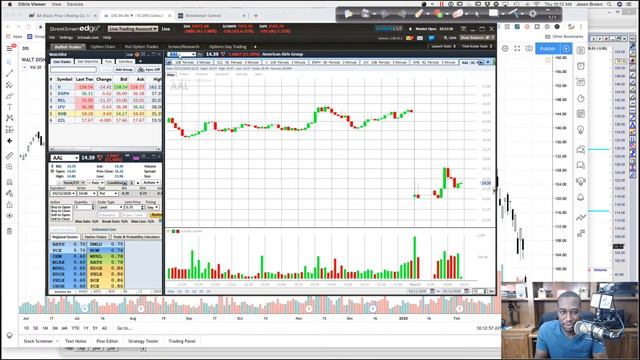This screenshot has width=640, height=360.
Task: Open the Order Type Limit dropdown
Action: coord(110,207)
